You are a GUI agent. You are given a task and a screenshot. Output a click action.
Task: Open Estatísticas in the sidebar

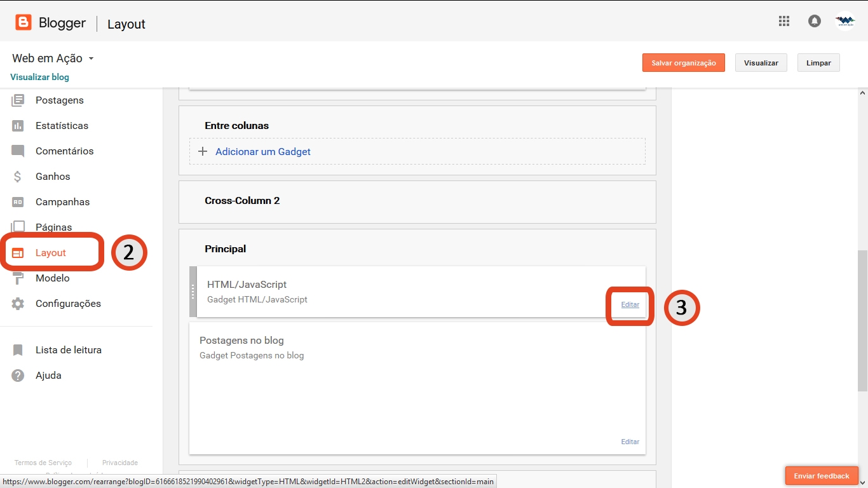click(x=62, y=126)
